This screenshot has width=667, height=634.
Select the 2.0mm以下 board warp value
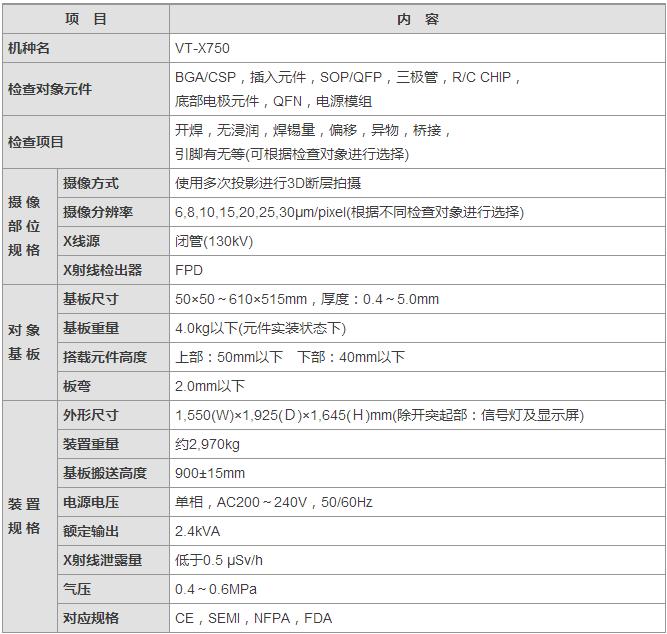209,386
